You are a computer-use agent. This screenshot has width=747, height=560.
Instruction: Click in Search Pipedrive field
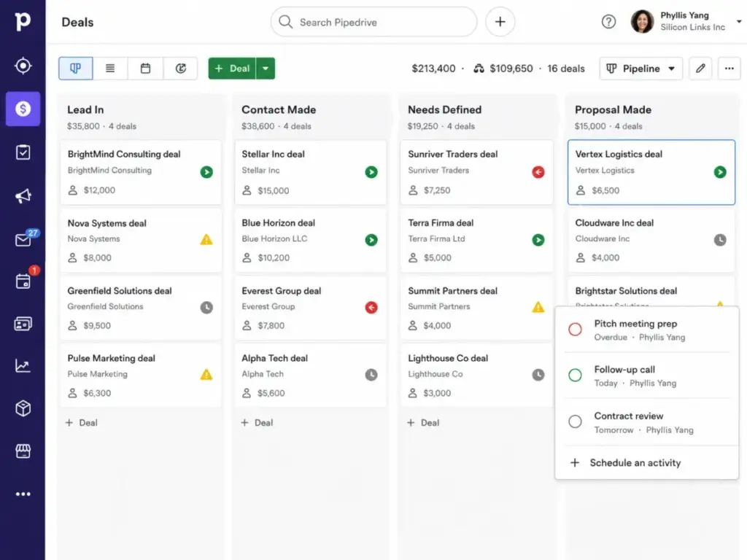[x=374, y=22]
